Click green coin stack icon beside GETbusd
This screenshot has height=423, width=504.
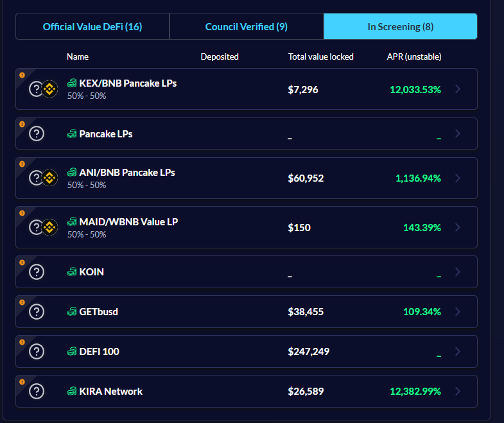coord(72,312)
